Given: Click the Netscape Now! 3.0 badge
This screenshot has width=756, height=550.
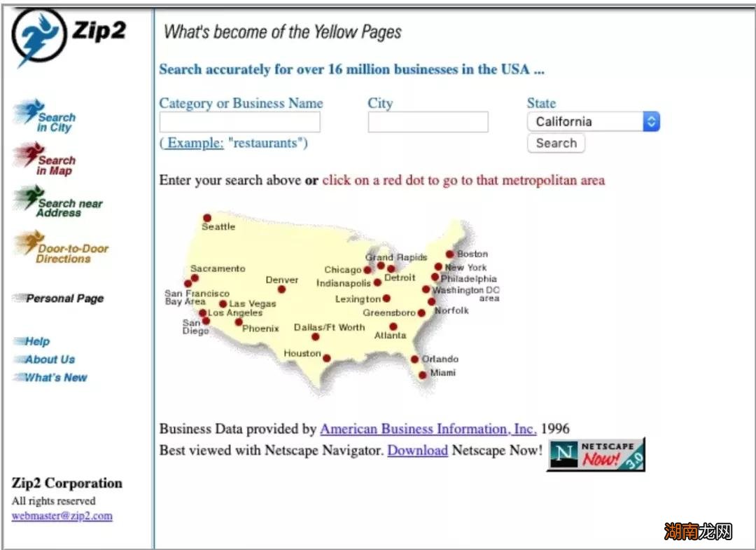Looking at the screenshot, I should click(596, 455).
